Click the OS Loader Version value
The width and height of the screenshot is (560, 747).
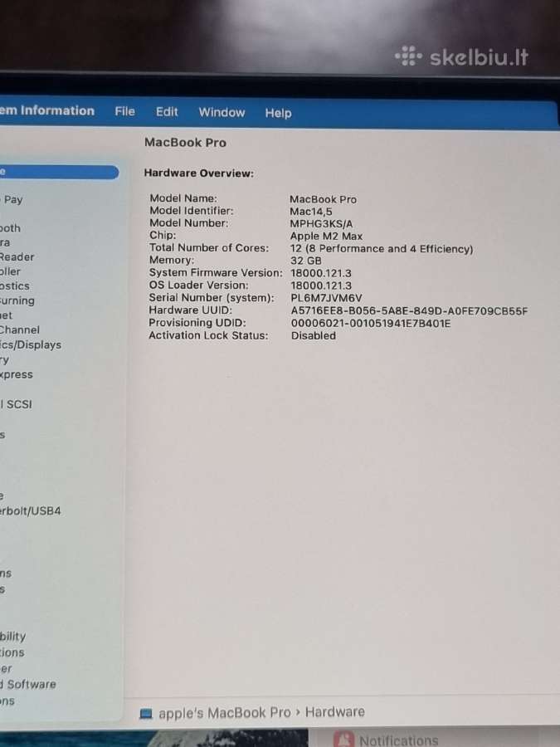tap(321, 286)
